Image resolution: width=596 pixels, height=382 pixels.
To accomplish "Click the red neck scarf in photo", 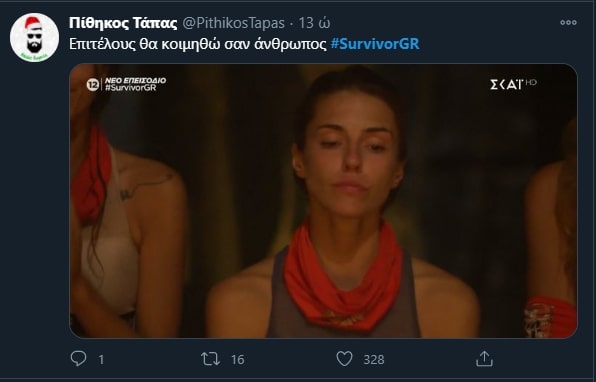I will 342,277.
